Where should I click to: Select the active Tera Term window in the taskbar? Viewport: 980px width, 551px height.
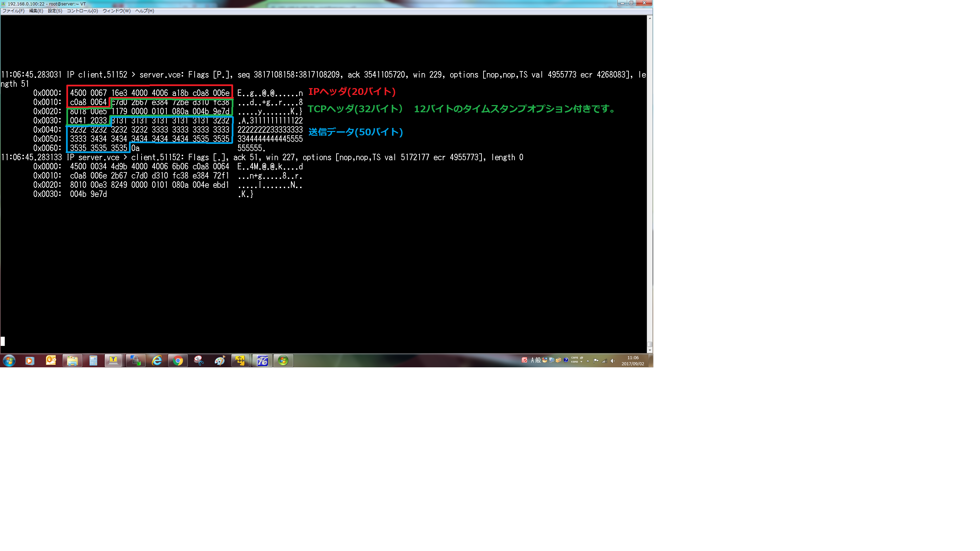pos(113,361)
